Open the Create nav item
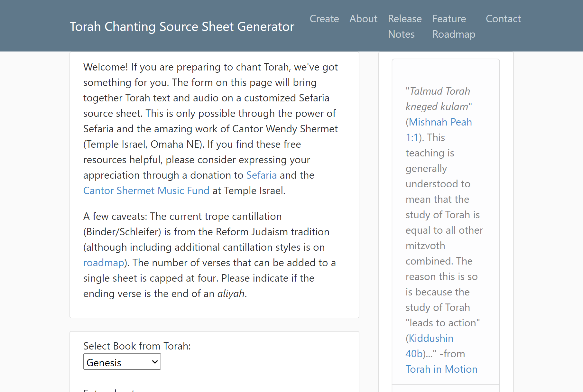This screenshot has width=583, height=392. coord(324,19)
